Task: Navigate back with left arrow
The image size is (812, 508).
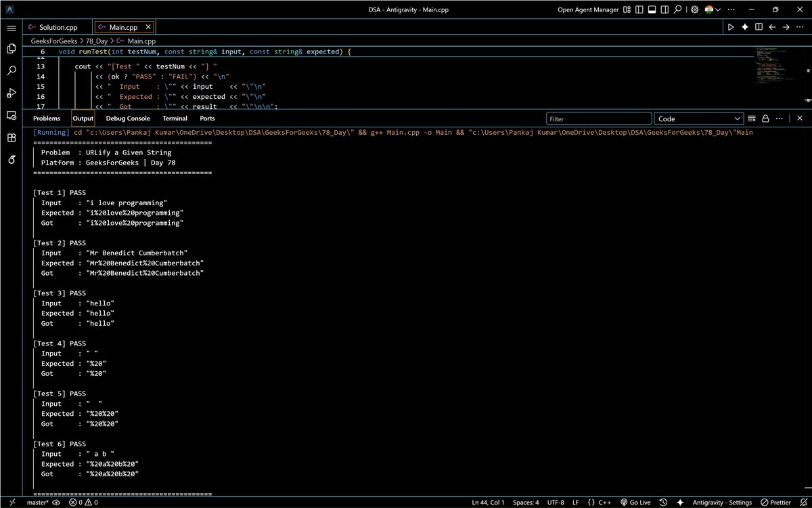Action: pyautogui.click(x=772, y=27)
